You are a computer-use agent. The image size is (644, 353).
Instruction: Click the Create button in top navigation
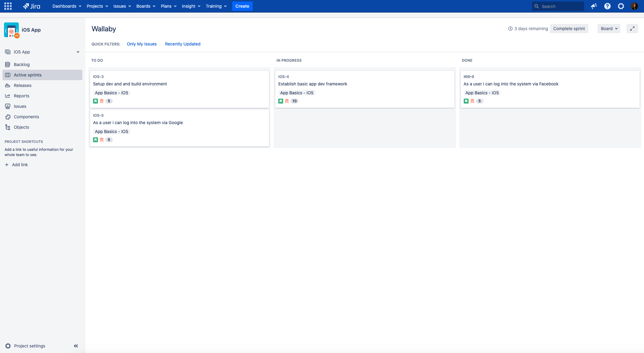click(x=243, y=6)
